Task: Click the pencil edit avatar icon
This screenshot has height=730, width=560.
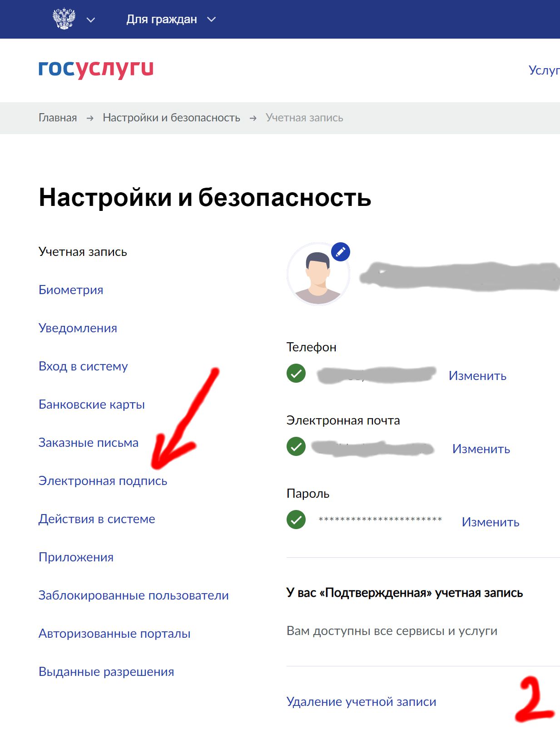Action: pos(341,252)
